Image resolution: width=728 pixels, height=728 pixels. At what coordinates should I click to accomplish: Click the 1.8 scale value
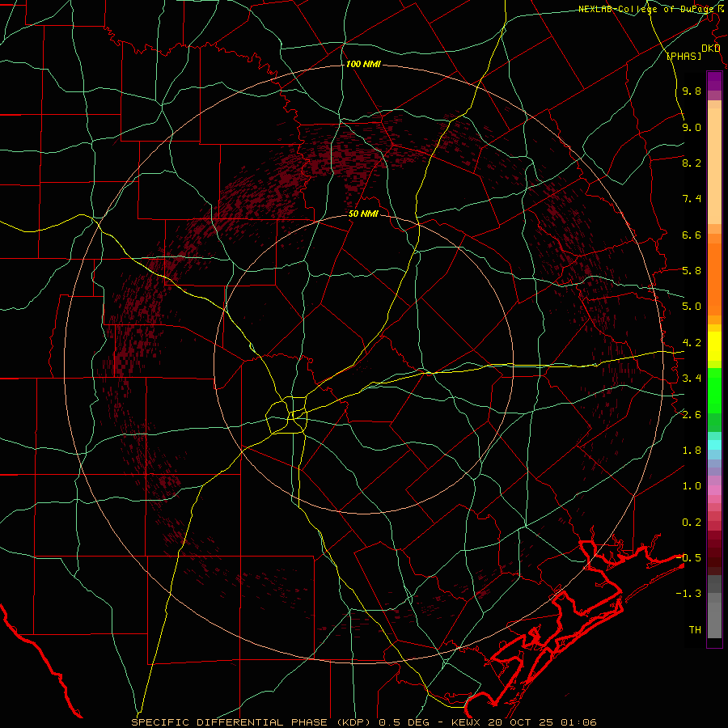pyautogui.click(x=692, y=451)
